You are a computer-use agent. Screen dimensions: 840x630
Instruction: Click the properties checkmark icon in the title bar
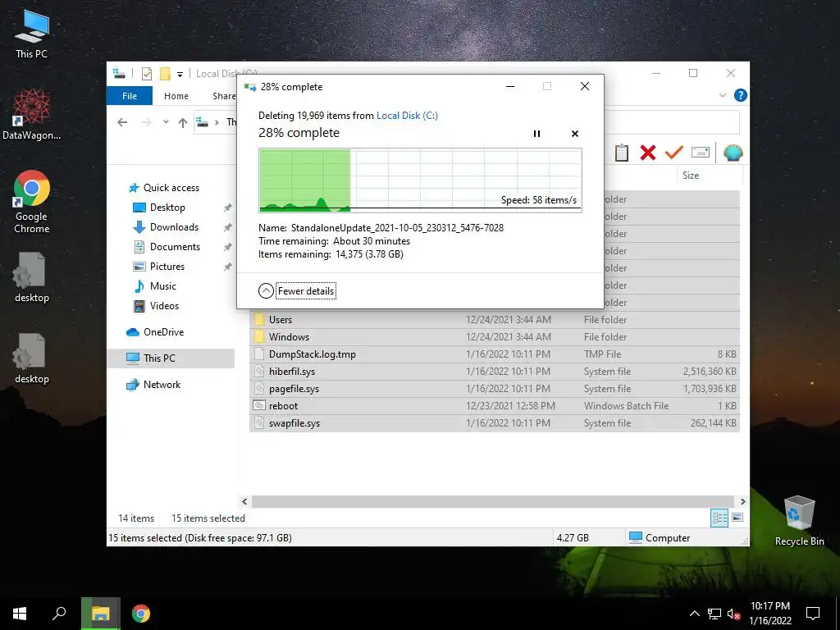(147, 74)
